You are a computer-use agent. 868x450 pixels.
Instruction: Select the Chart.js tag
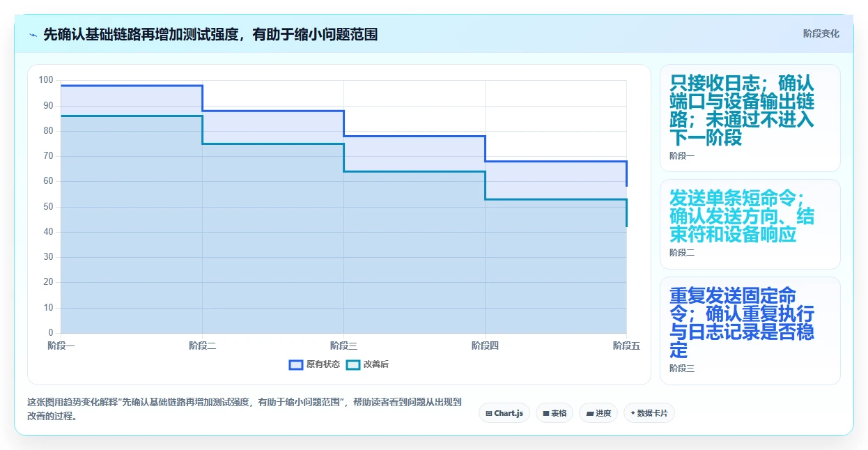[504, 413]
